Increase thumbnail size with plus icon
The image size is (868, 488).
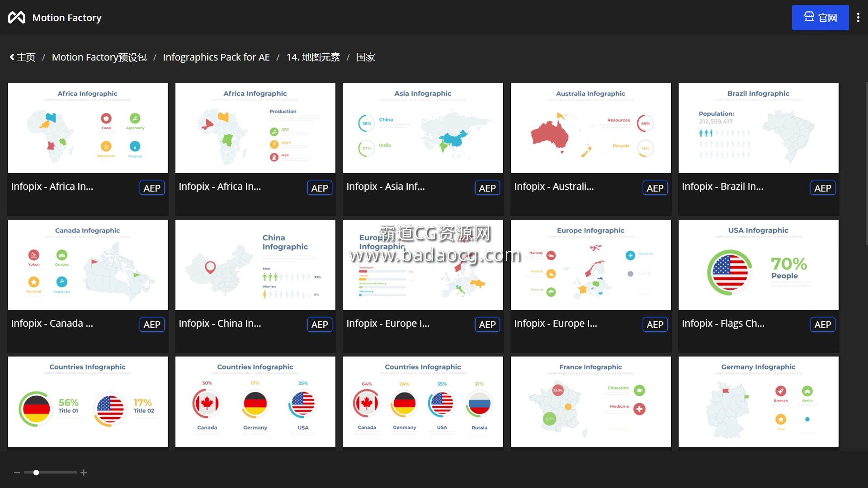(x=84, y=473)
